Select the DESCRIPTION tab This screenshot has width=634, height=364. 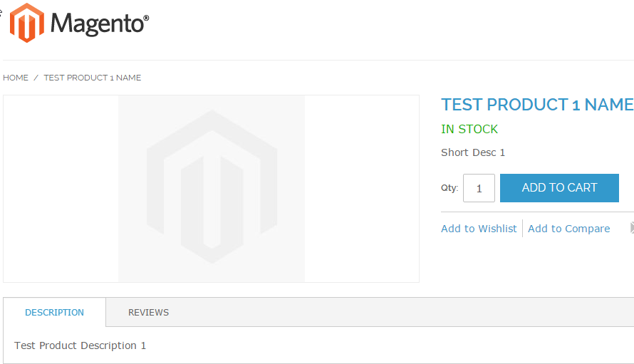pos(55,312)
